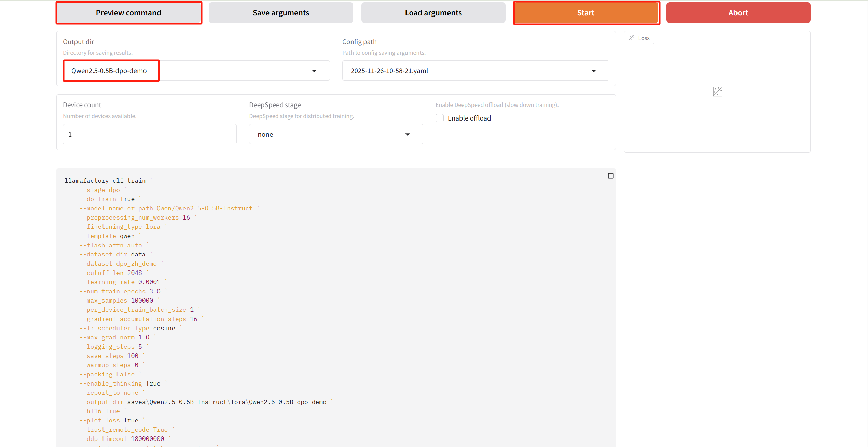Expand the Output dir dropdown arrow
This screenshot has height=447, width=868.
pyautogui.click(x=314, y=71)
